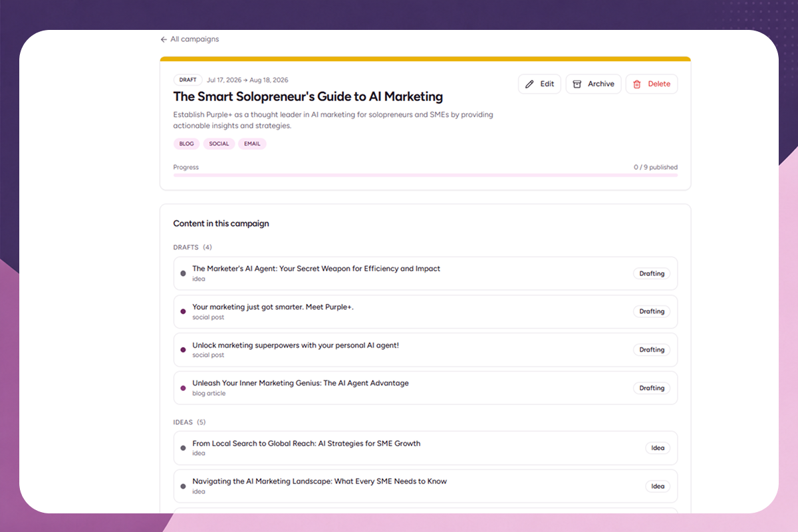Viewport: 798px width, 532px height.
Task: Click the pencil icon in the Edit button
Action: (529, 84)
